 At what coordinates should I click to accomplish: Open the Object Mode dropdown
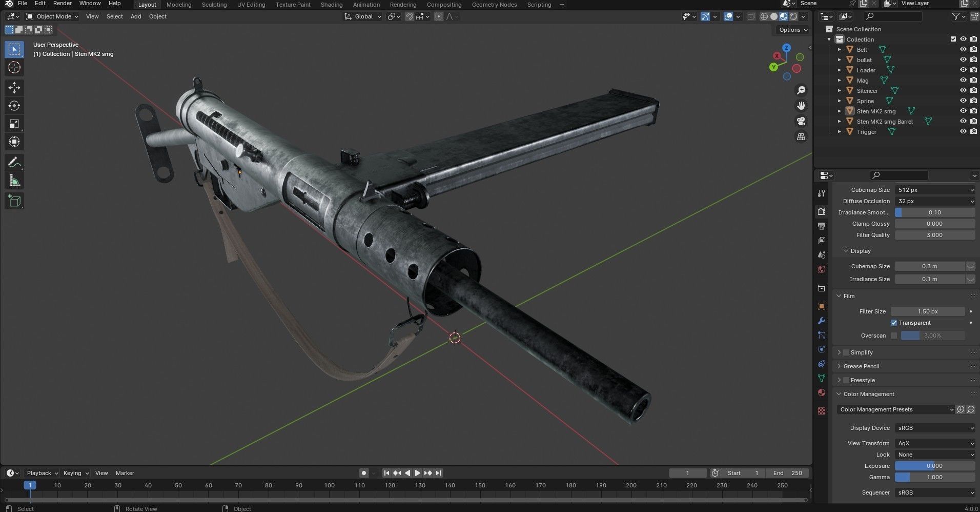pyautogui.click(x=52, y=16)
